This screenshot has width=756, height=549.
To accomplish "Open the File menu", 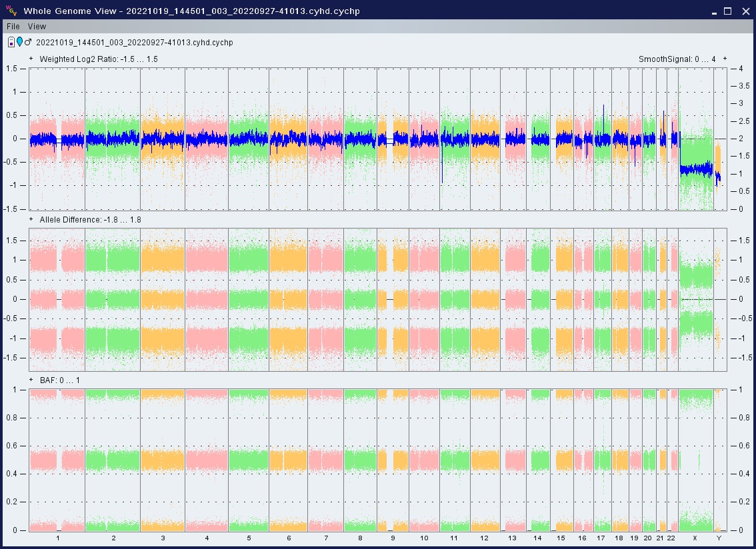I will coord(13,27).
